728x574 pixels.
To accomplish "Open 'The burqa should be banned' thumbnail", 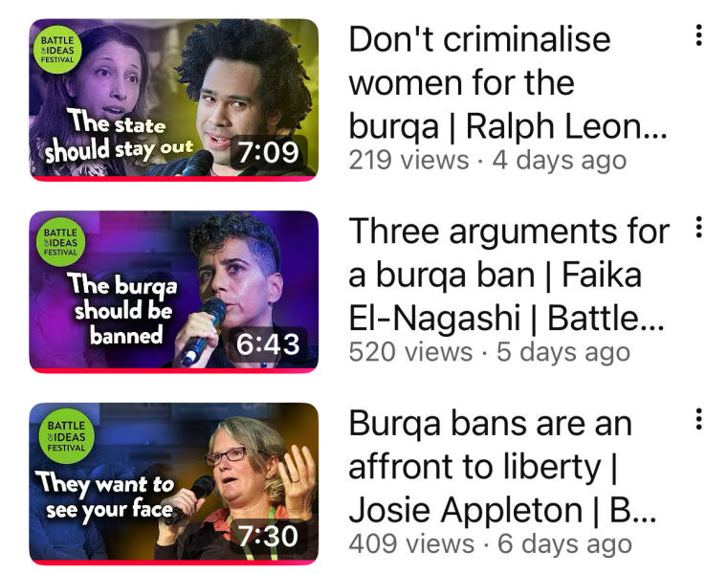I will (x=174, y=292).
